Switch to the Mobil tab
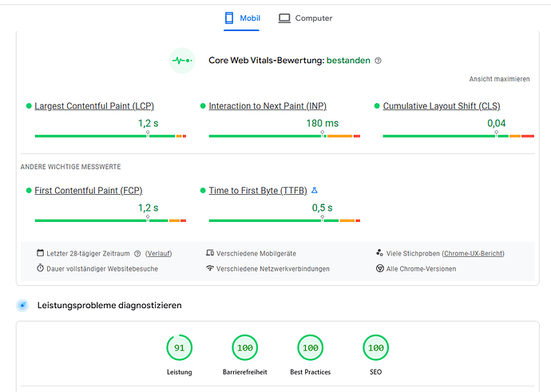551x392 pixels. click(242, 18)
